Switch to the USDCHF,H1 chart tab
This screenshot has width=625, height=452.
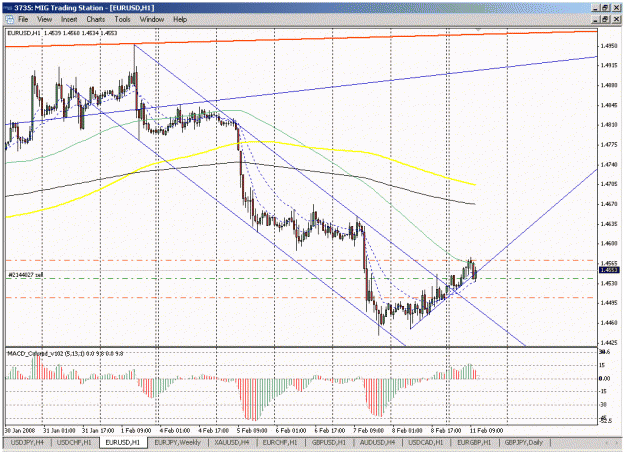pos(74,442)
